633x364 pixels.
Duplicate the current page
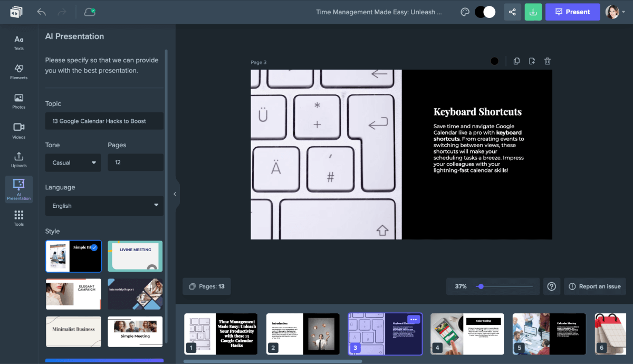[x=516, y=61]
